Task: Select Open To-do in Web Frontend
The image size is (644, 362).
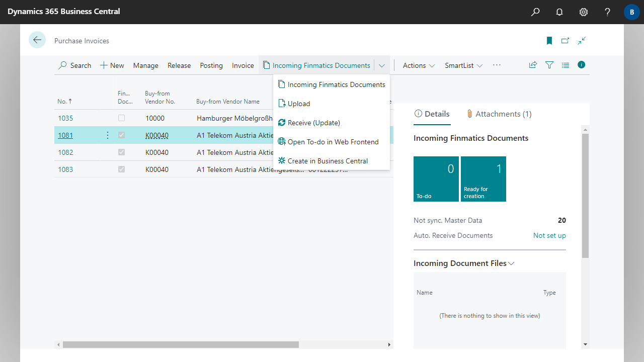Action: click(332, 142)
